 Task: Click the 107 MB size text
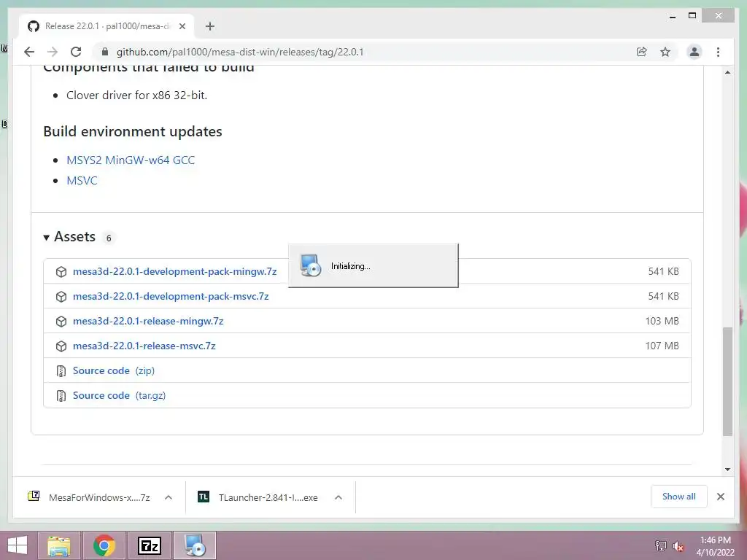click(662, 346)
